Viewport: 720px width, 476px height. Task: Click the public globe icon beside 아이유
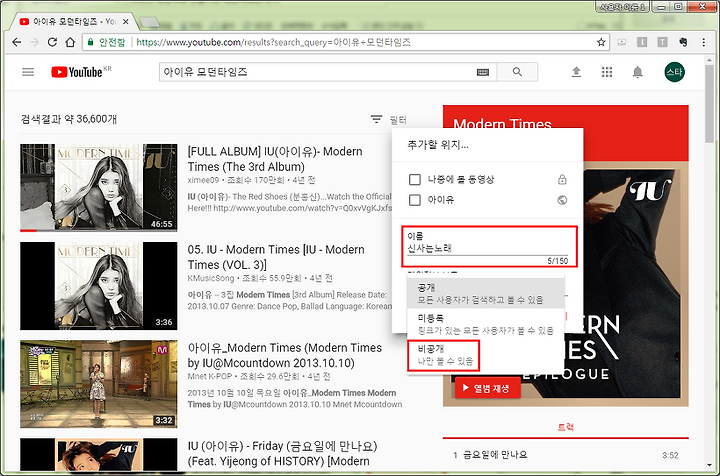pos(562,200)
